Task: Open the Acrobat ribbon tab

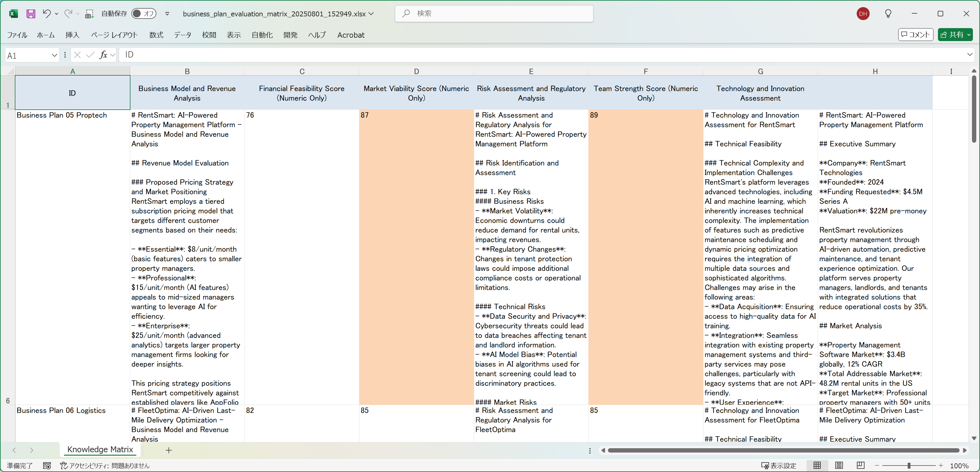Action: pyautogui.click(x=350, y=35)
